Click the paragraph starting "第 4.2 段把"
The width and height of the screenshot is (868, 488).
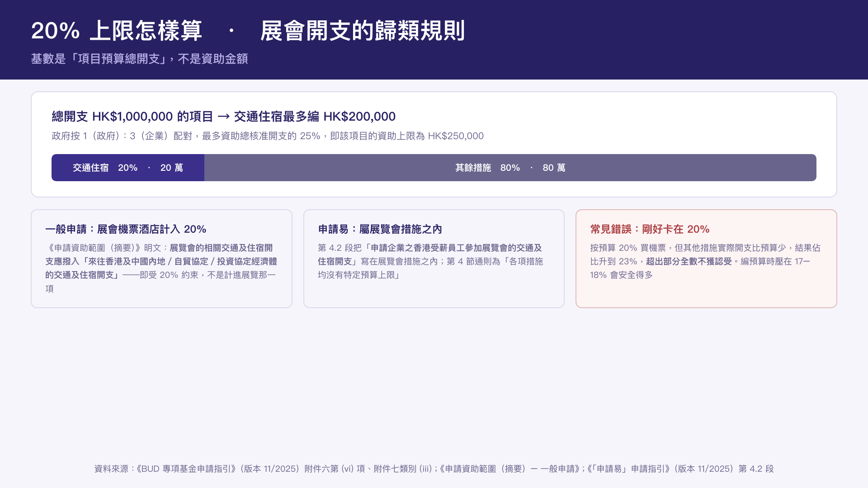coord(431,261)
